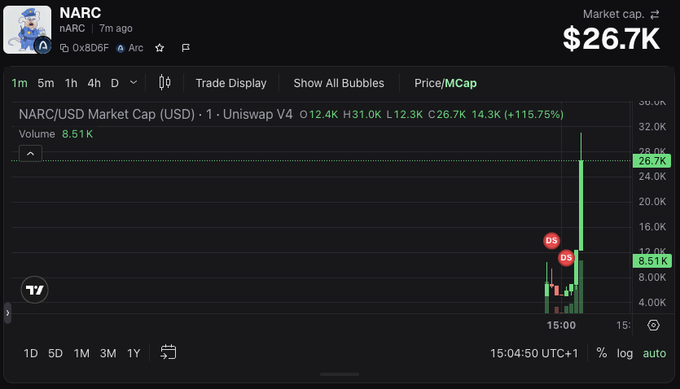
Task: Click the 26.7K price axis label
Action: point(652,161)
